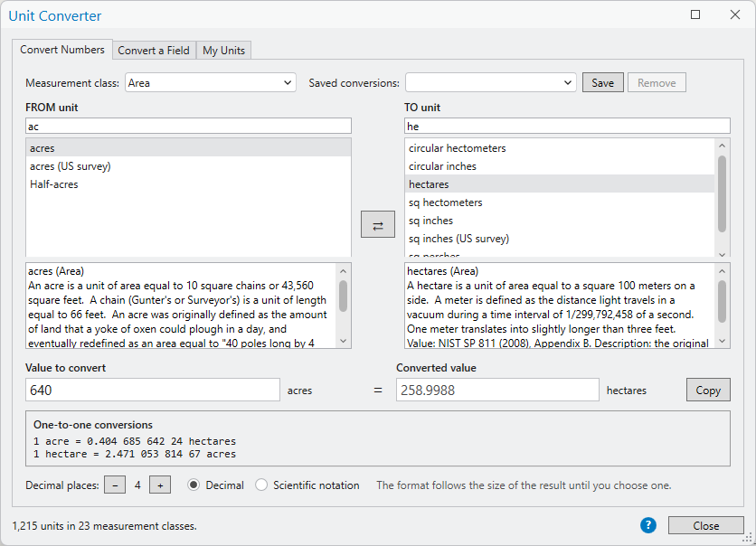Click the acres description scrollbar thumb
756x546 pixels.
pyautogui.click(x=344, y=296)
